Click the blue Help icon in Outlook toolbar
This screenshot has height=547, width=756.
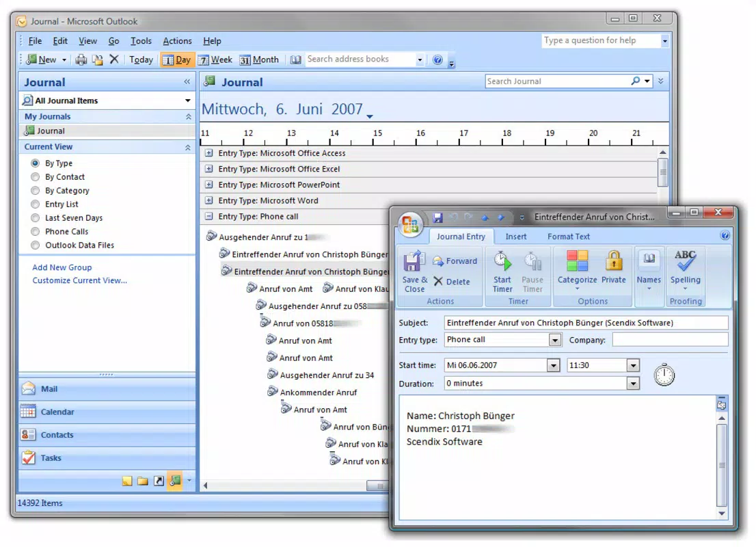tap(437, 59)
